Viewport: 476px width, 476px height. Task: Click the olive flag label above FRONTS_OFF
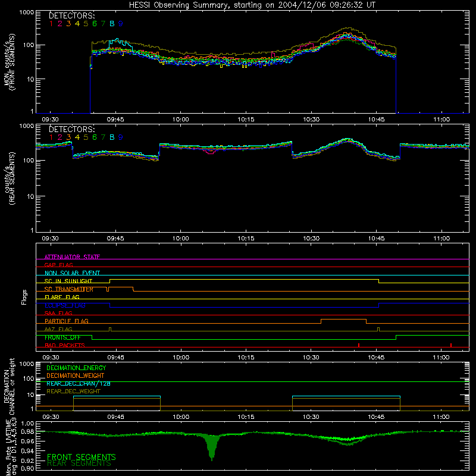click(x=58, y=329)
